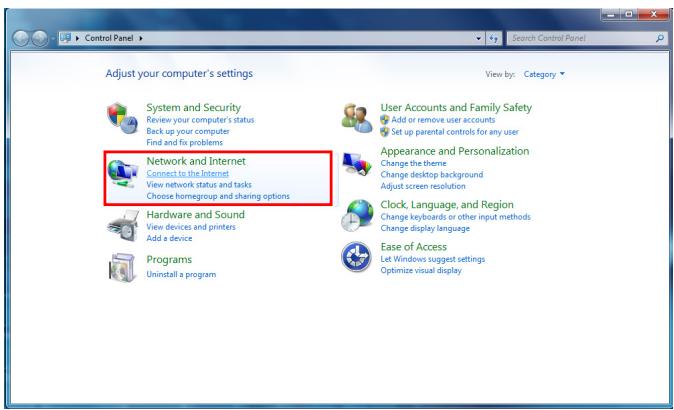This screenshot has width=674, height=410.
Task: Click the Control Panel breadcrumb text
Action: [109, 38]
